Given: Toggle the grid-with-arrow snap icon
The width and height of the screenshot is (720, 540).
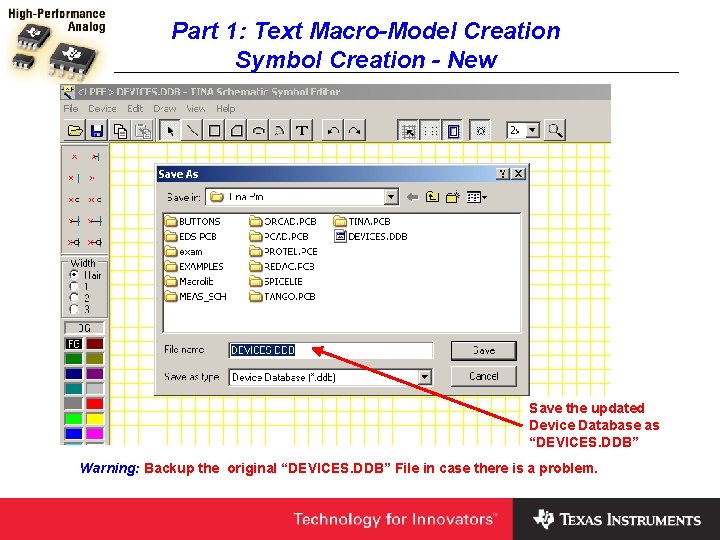Looking at the screenshot, I should pyautogui.click(x=408, y=131).
